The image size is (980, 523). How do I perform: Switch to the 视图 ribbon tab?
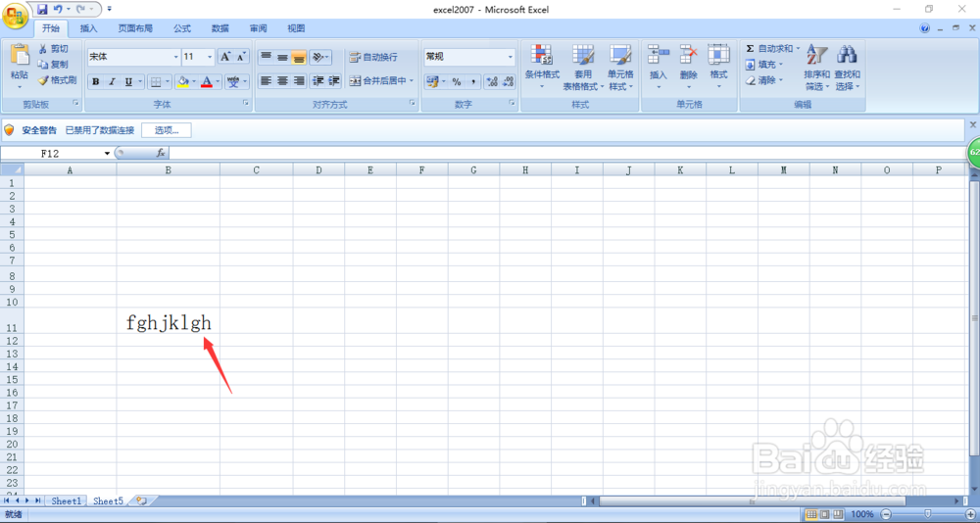tap(296, 28)
